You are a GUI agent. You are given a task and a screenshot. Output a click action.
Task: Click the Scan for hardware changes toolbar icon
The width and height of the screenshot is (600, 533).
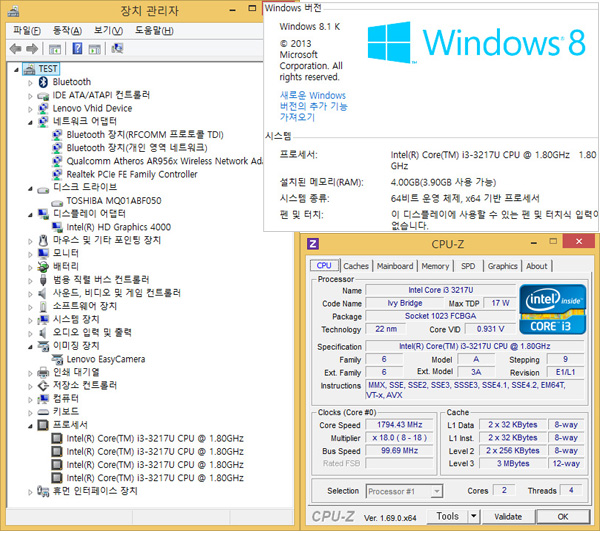117,49
